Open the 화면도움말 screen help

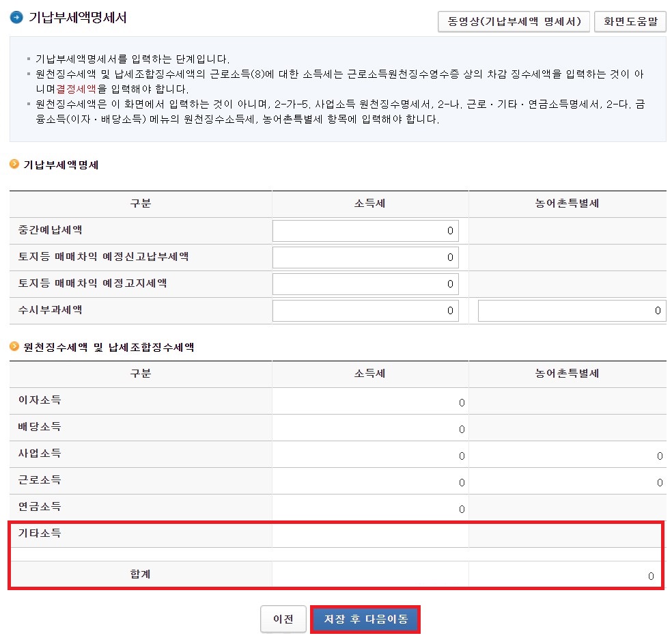coord(630,21)
